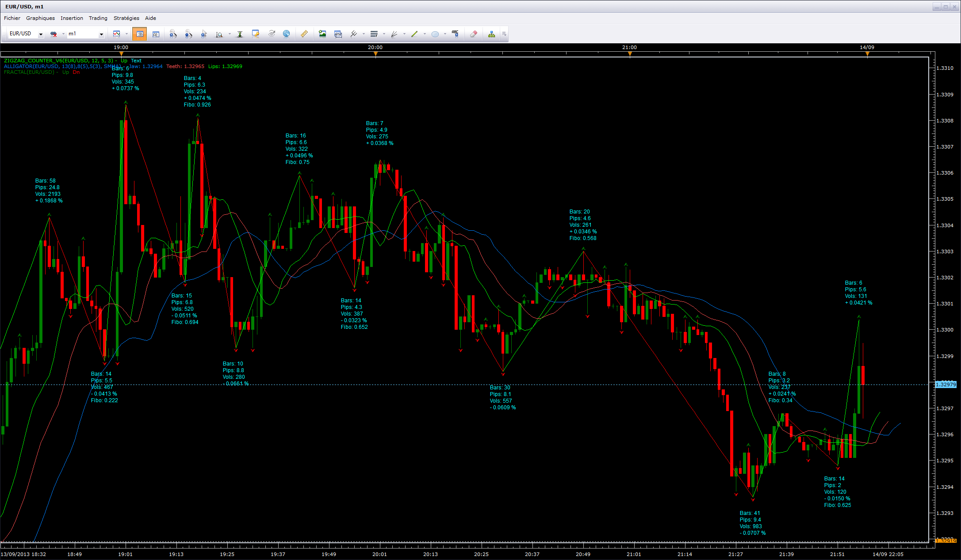Click the 'Bars: 58' zigzag annotation
This screenshot has width=961, height=560.
click(x=46, y=181)
